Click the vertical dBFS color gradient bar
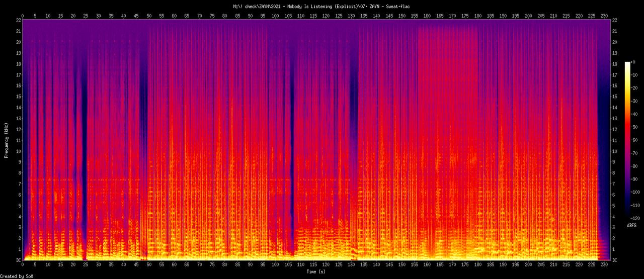Viewport: 644px width, 279px height. (x=627, y=140)
